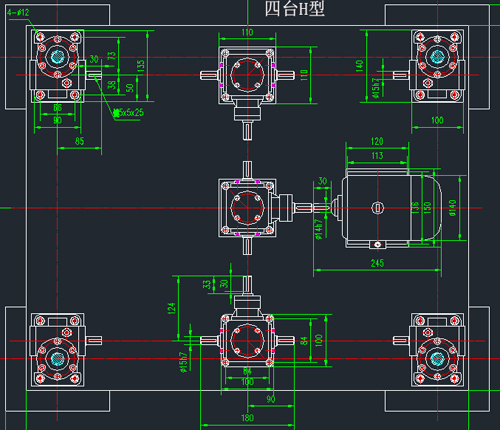Click the 180 overall width dimension

coord(247,418)
